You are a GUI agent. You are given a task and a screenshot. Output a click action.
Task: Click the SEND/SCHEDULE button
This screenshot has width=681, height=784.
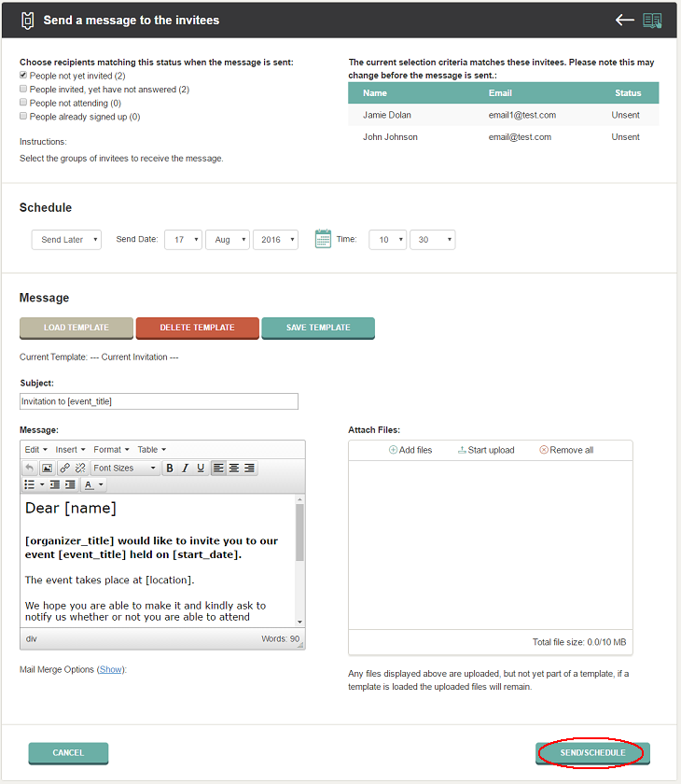(592, 753)
